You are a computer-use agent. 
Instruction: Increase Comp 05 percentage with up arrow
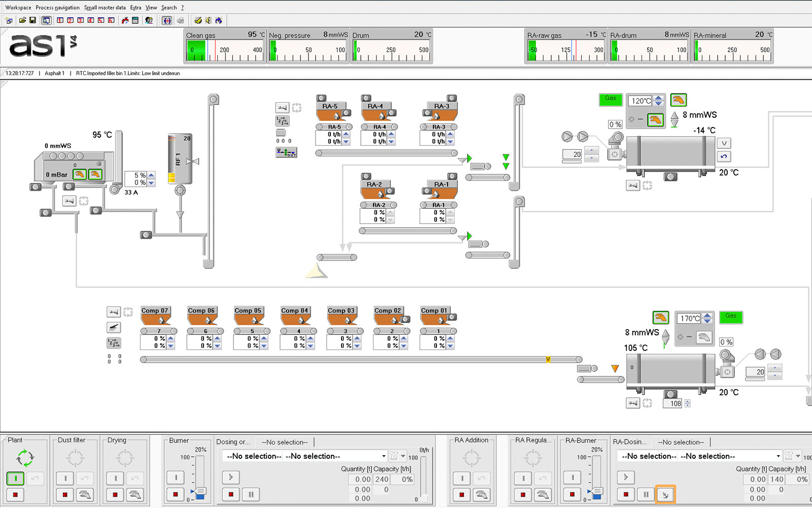coord(264,338)
